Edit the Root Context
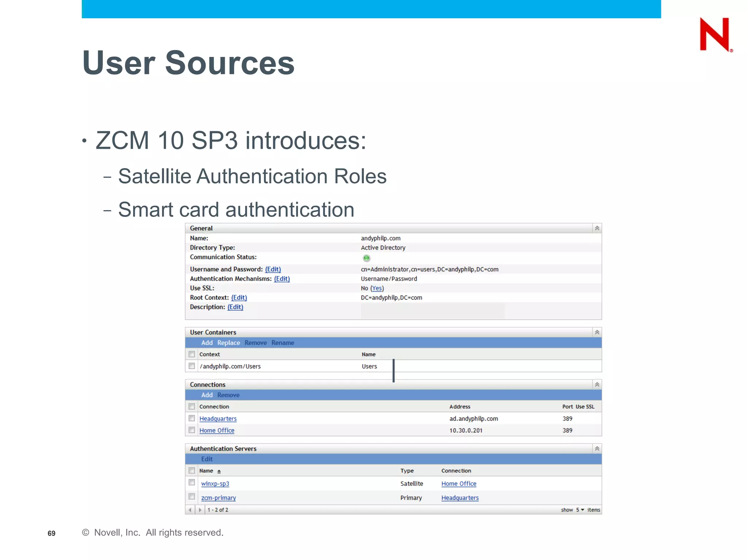The width and height of the screenshot is (747, 560). pyautogui.click(x=239, y=297)
